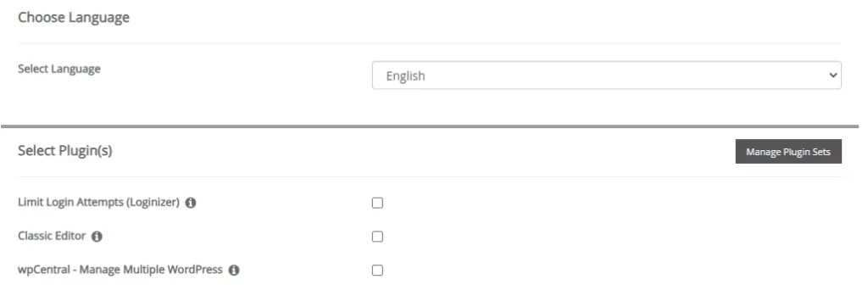Click the thin line under Select Plugin(s) heading
Screen dimensions: 868x307
point(430,177)
